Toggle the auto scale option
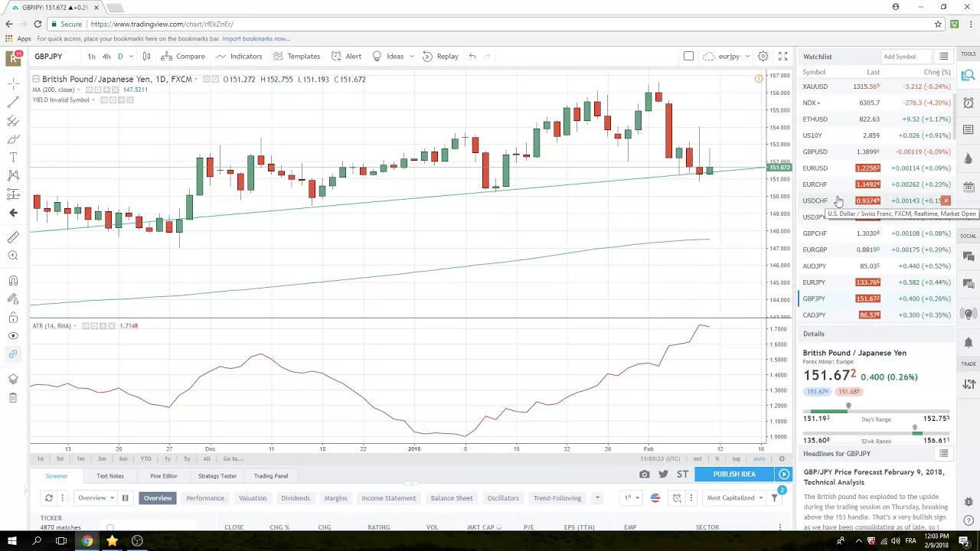The height and width of the screenshot is (551, 980). [759, 458]
